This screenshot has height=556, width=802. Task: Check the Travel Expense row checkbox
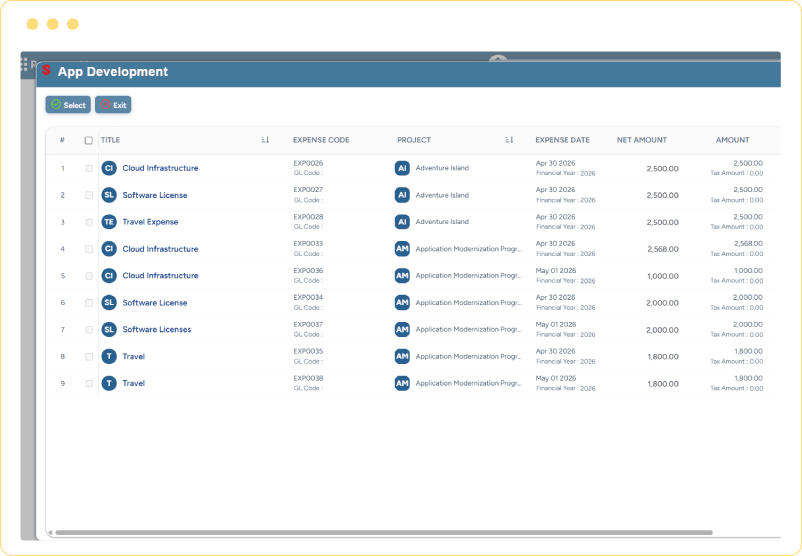click(89, 222)
